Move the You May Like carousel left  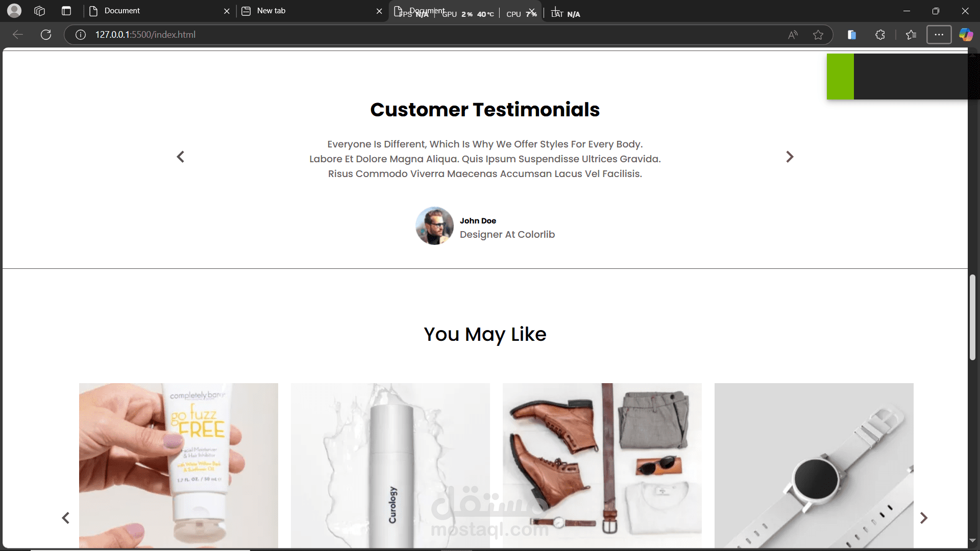66,518
